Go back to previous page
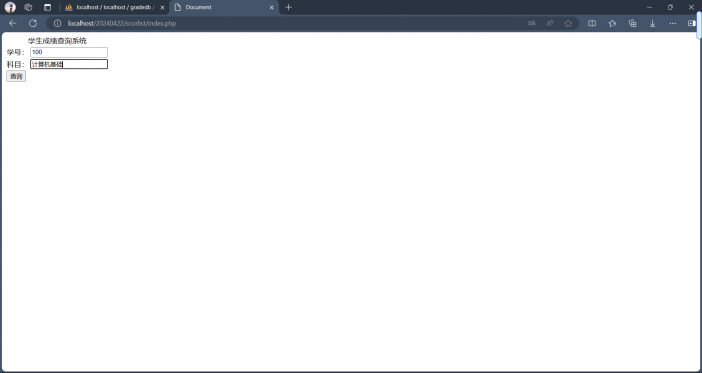Viewport: 702px width, 373px height. click(13, 23)
